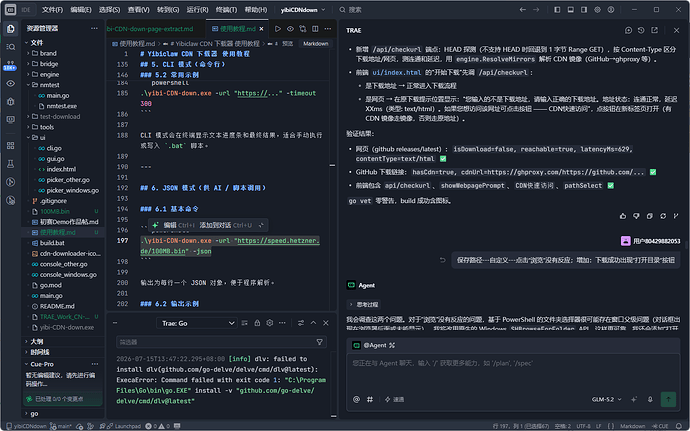Like the agent response with thumbs up
The width and height of the screenshot is (690, 431).
click(x=623, y=216)
